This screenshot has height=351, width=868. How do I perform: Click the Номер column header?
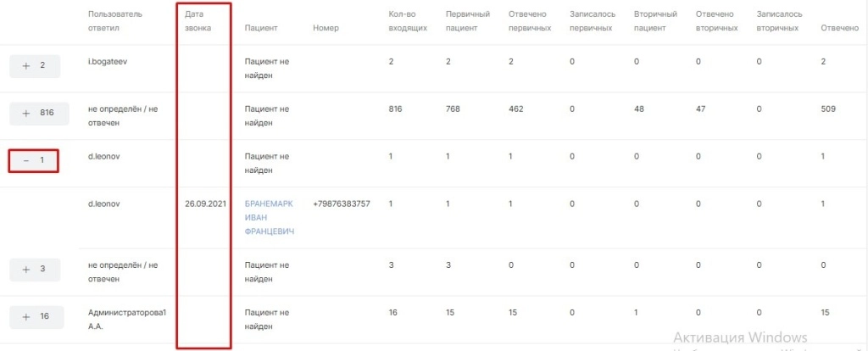tap(325, 28)
